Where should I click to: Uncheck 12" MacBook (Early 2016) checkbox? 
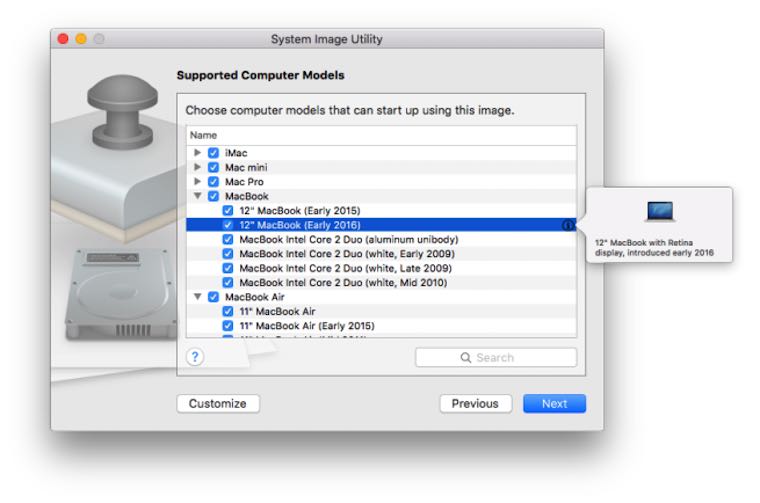(x=228, y=225)
